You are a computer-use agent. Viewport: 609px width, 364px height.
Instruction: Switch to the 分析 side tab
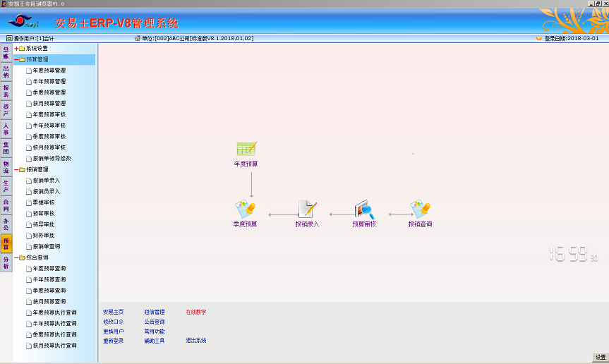[x=6, y=262]
